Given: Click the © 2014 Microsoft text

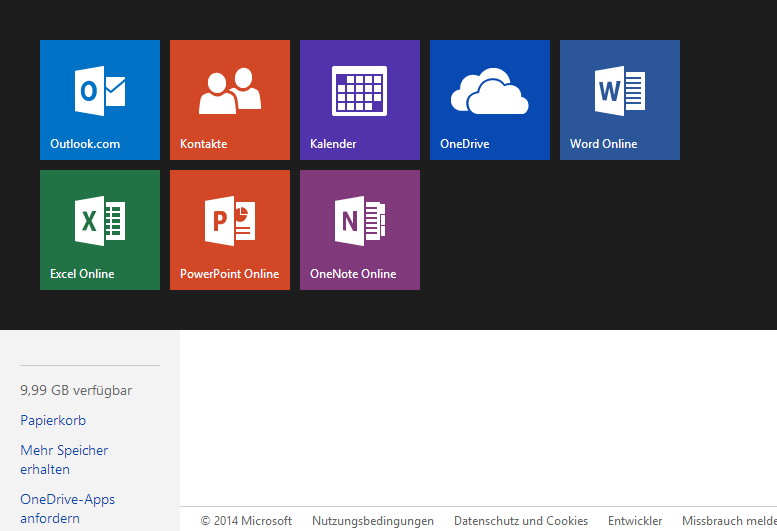Looking at the screenshot, I should (x=246, y=521).
